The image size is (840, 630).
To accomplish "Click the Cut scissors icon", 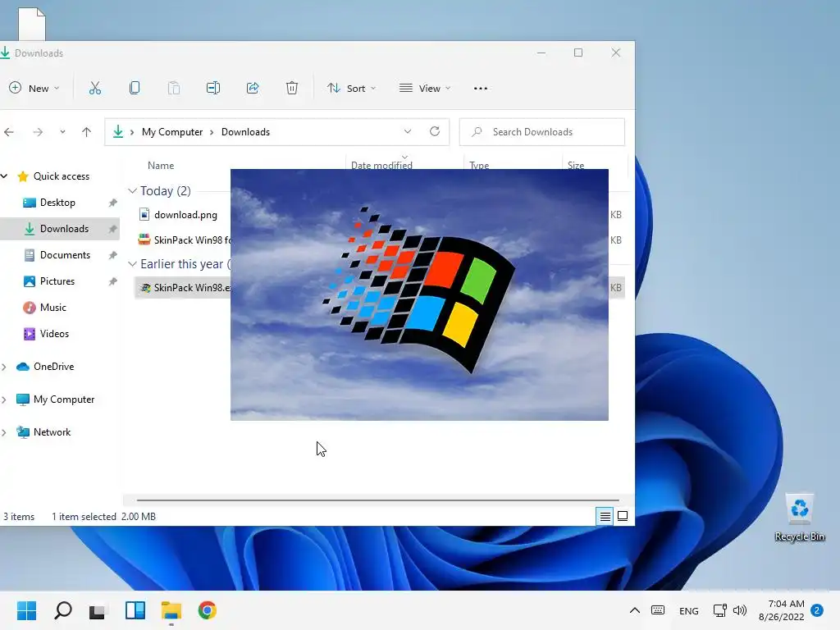I will coord(95,88).
